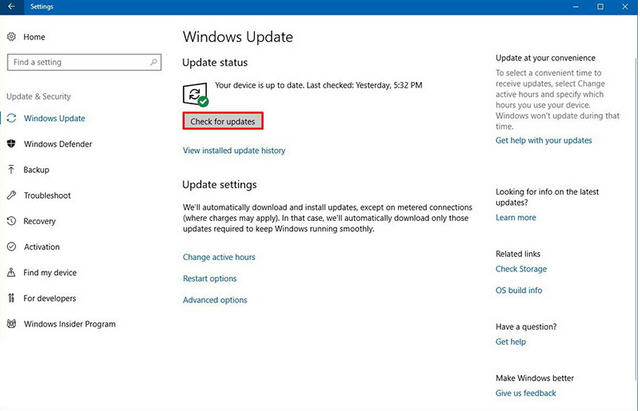640x411 pixels.
Task: Click the Activation checkmark circle icon
Action: coord(11,247)
